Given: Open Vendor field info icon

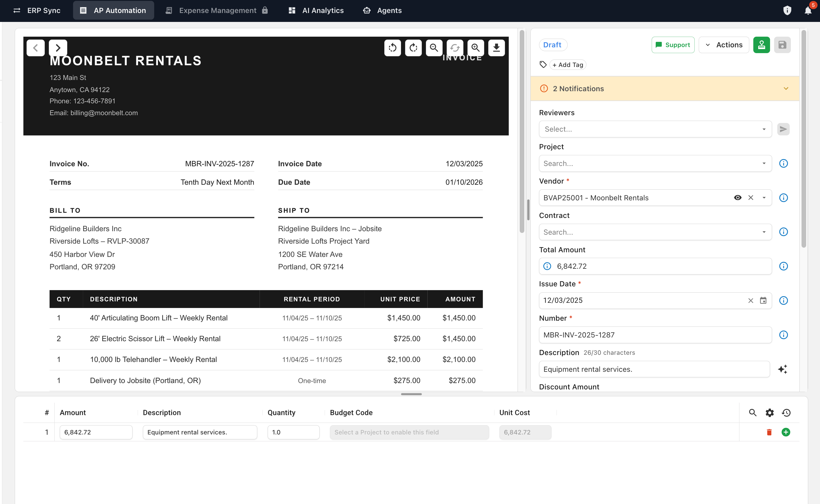Looking at the screenshot, I should pos(783,198).
